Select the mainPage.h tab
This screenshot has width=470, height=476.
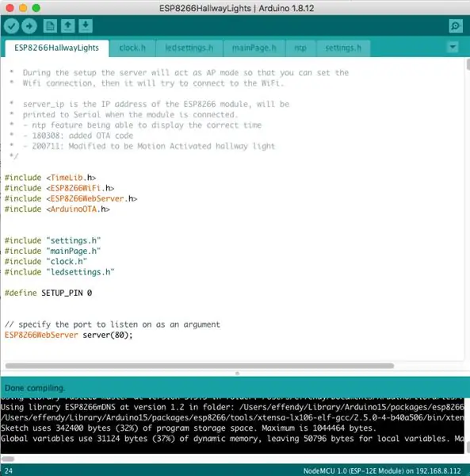point(254,48)
